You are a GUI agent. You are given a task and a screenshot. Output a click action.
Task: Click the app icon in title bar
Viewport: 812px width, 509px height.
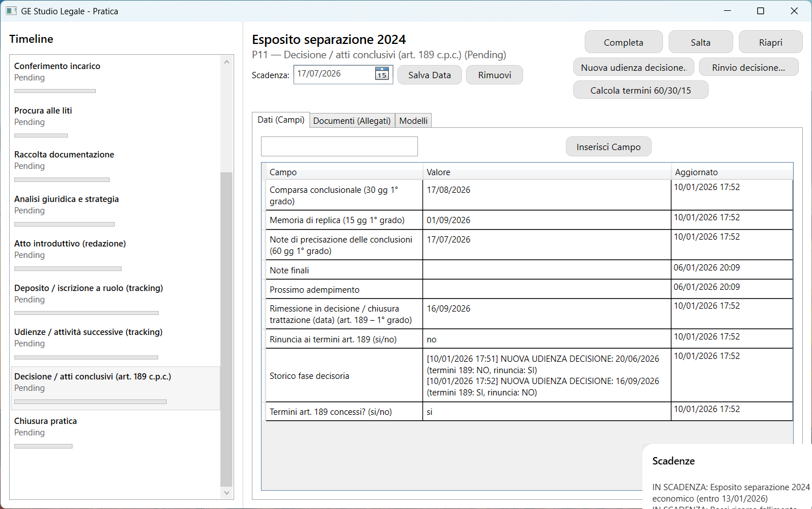click(11, 11)
